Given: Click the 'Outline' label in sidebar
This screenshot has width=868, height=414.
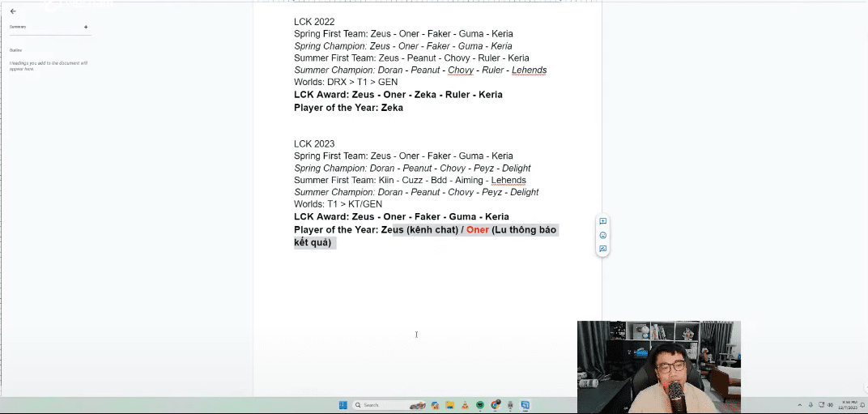Looking at the screenshot, I should 15,50.
